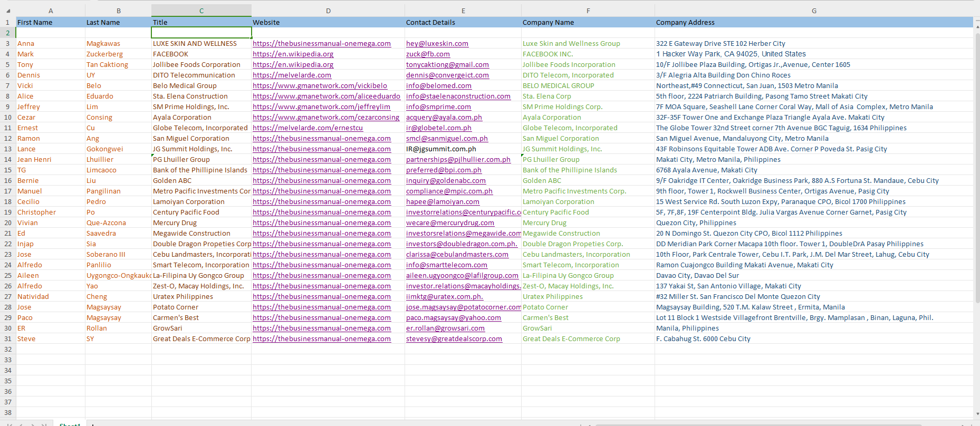Open the gmanetwork.com/aliceeduardo link
Image resolution: width=980 pixels, height=426 pixels.
pos(326,96)
